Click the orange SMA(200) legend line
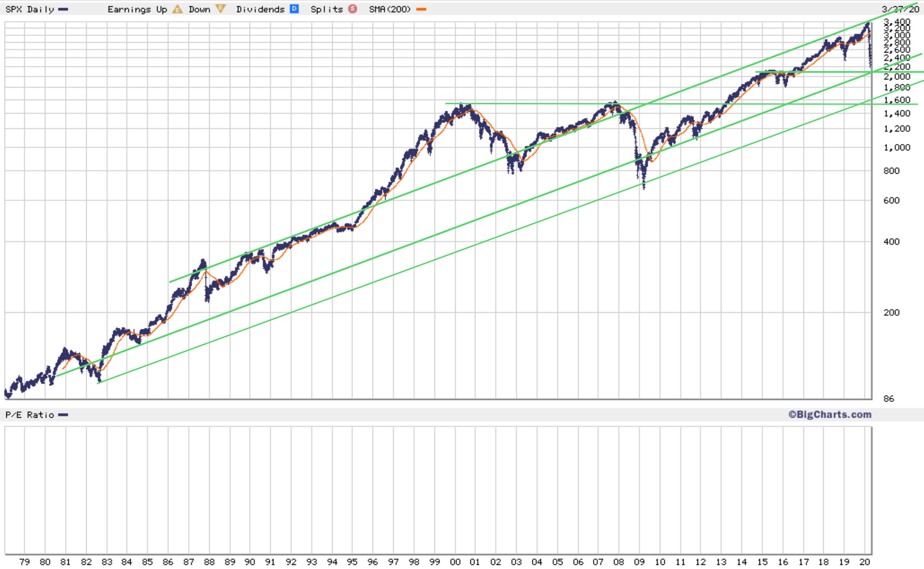The height and width of the screenshot is (569, 924). click(x=421, y=10)
